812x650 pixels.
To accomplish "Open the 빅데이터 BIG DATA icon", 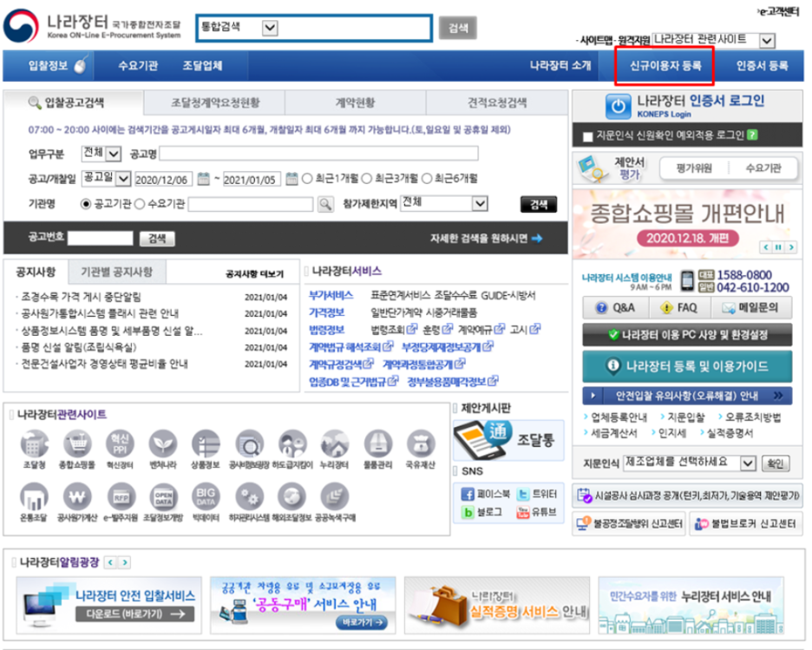I will tap(206, 496).
